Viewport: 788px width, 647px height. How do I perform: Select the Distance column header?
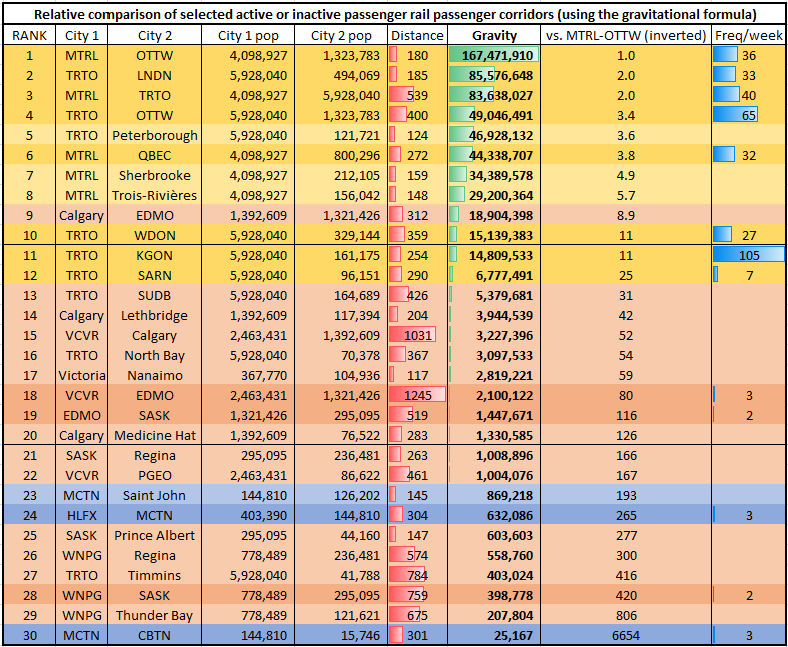[x=417, y=35]
